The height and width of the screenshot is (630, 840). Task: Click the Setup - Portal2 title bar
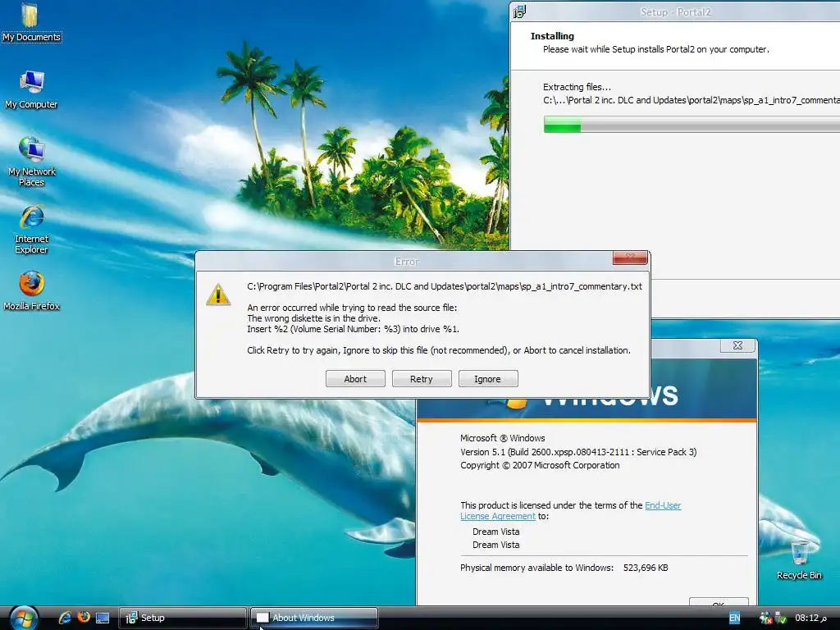(676, 11)
